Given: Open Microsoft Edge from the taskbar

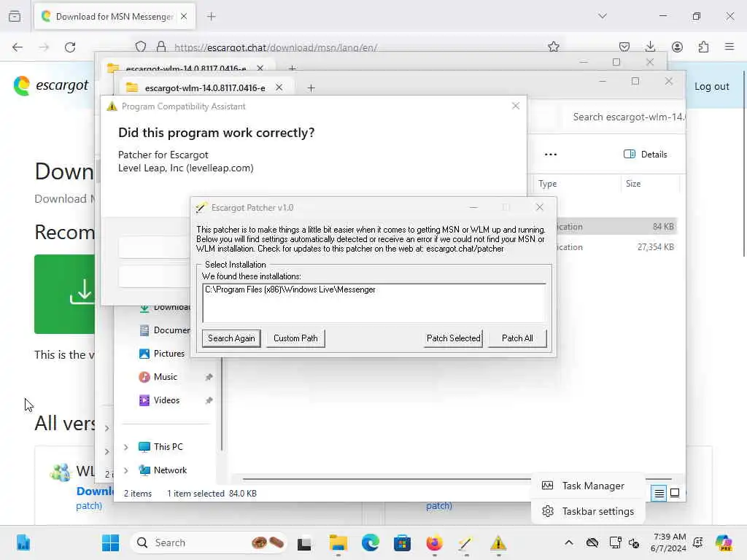Looking at the screenshot, I should point(370,542).
